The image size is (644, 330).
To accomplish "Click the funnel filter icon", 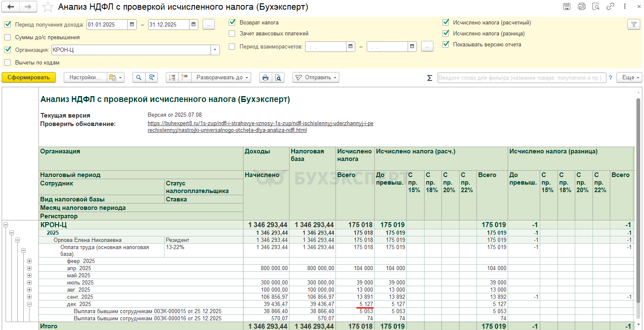I will pos(633,24).
